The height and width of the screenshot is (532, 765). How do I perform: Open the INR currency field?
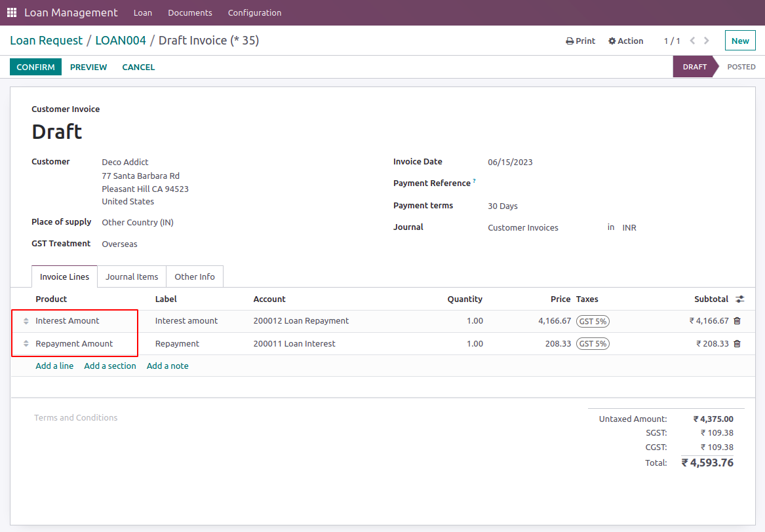[x=629, y=228]
